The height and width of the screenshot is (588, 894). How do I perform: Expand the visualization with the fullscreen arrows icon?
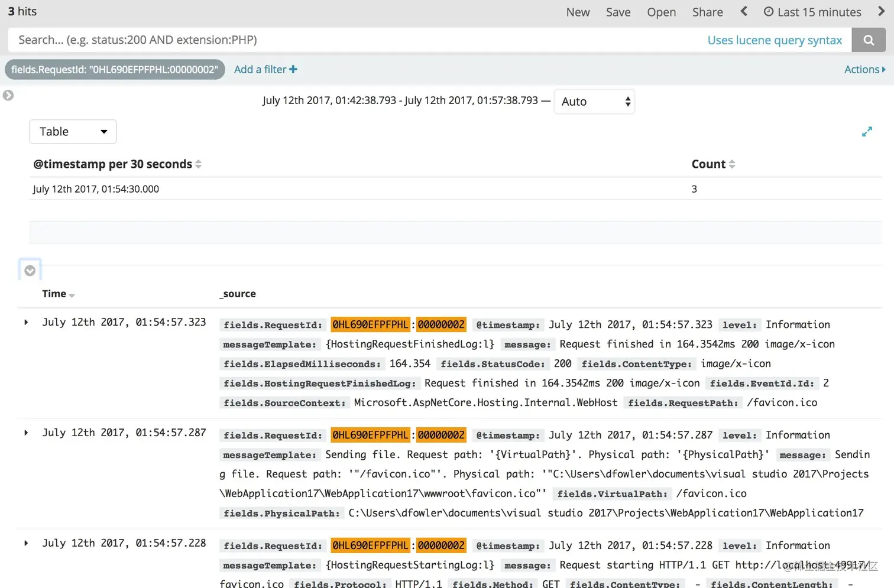coord(867,132)
